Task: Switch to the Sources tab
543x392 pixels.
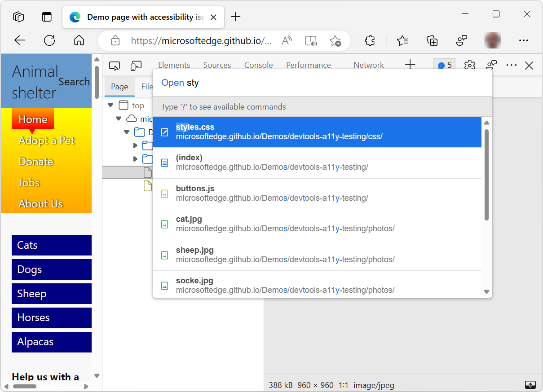Action: tap(217, 65)
